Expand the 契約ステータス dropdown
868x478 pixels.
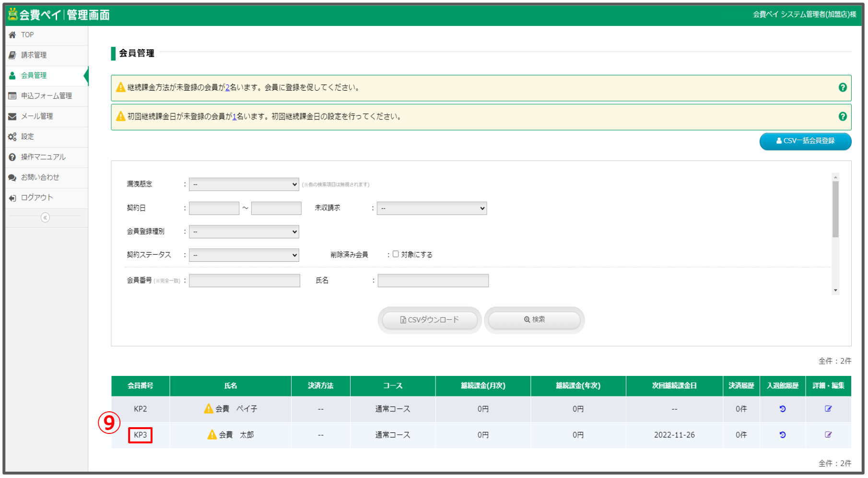pyautogui.click(x=244, y=255)
